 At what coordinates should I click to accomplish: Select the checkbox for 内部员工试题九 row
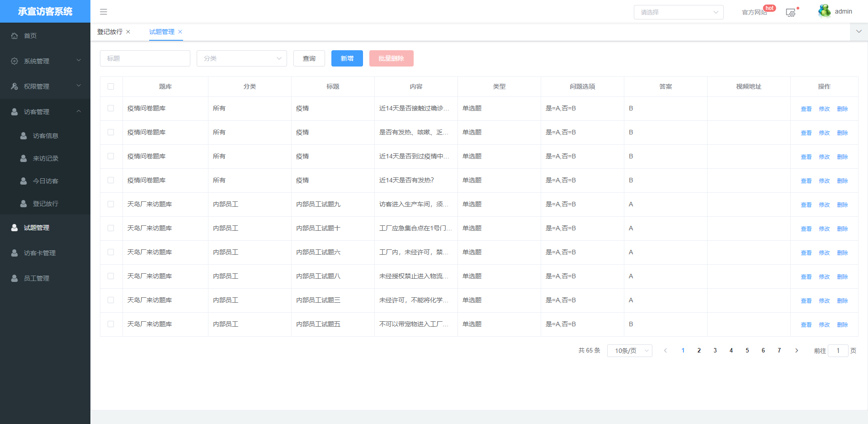(111, 204)
